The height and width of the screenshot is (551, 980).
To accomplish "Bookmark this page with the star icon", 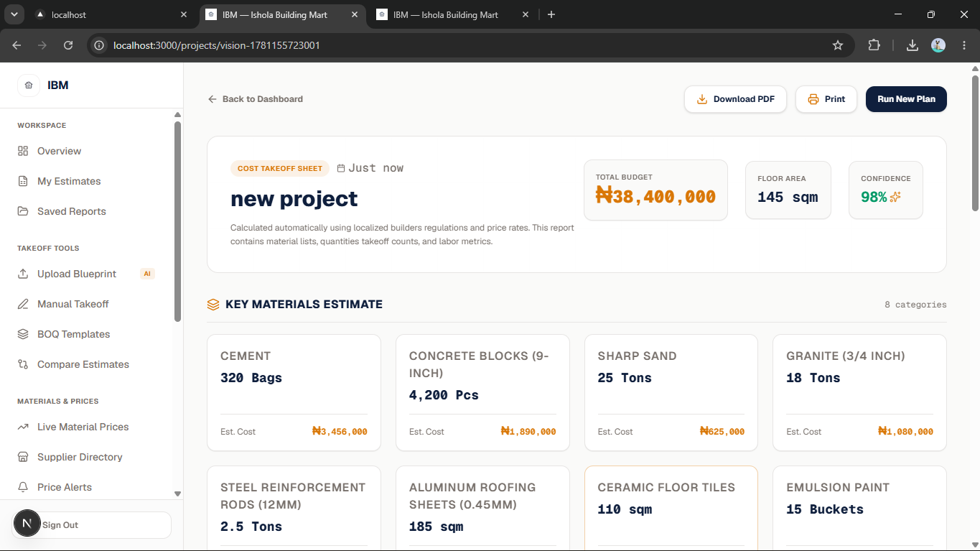I will click(x=838, y=45).
